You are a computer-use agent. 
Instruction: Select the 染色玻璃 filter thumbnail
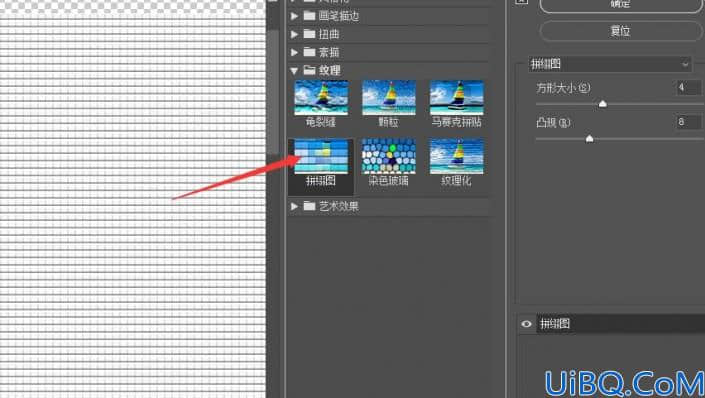tap(389, 156)
